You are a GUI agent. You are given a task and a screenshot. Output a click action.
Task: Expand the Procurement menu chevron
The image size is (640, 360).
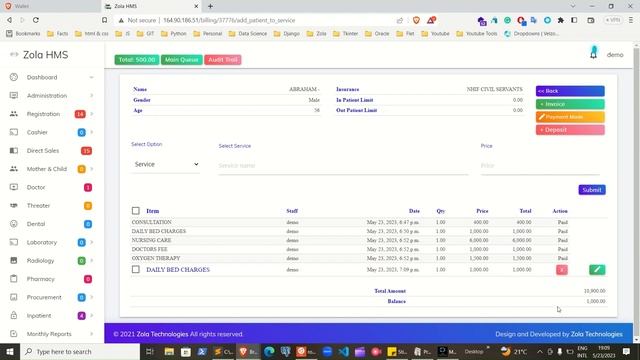coord(91,297)
